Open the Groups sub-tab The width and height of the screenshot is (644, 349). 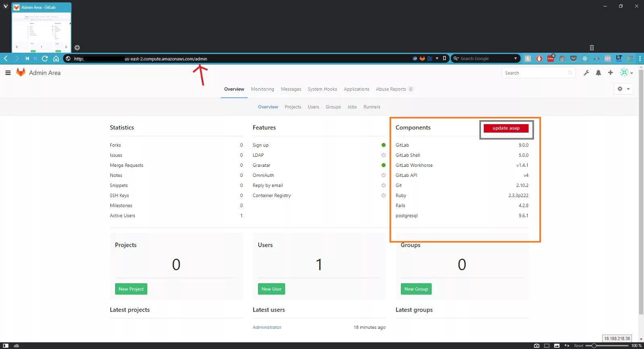tap(333, 107)
